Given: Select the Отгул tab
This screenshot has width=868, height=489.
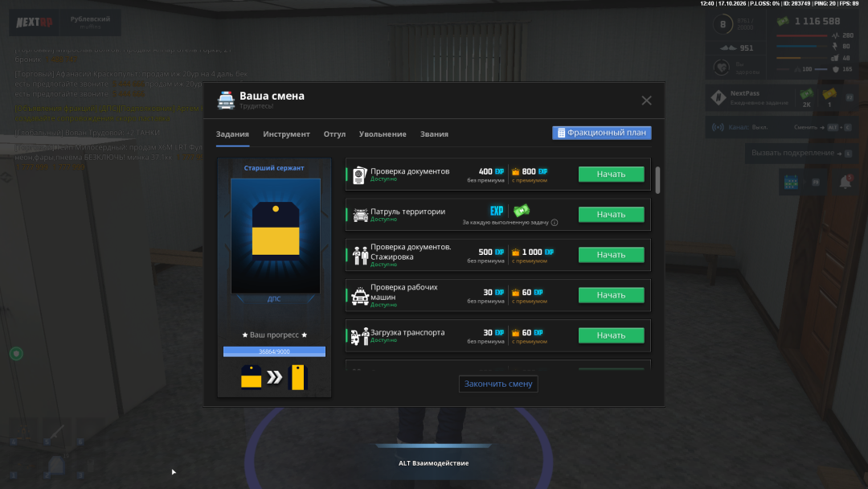Looking at the screenshot, I should coord(334,134).
